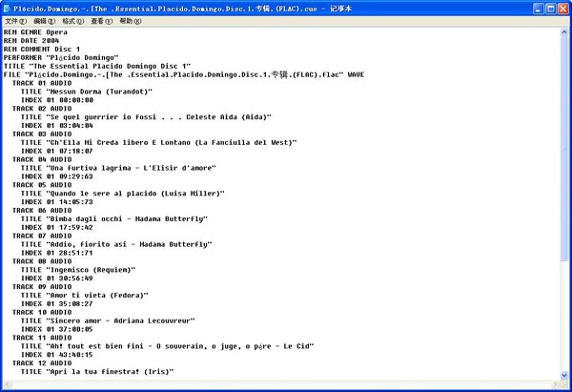This screenshot has height=392, width=572.
Task: Click "INDEX 01 00:00:00" line
Action: click(57, 100)
